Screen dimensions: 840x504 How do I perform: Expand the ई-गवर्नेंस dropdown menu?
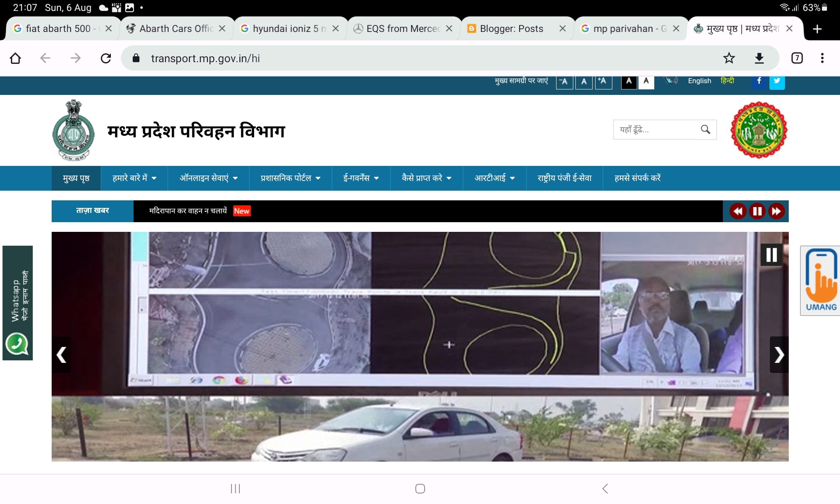(x=361, y=178)
